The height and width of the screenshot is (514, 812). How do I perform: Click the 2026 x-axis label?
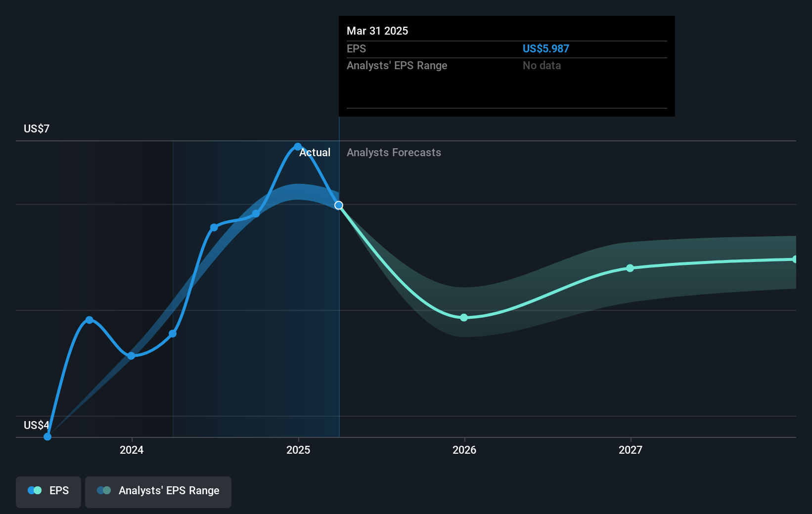point(464,450)
